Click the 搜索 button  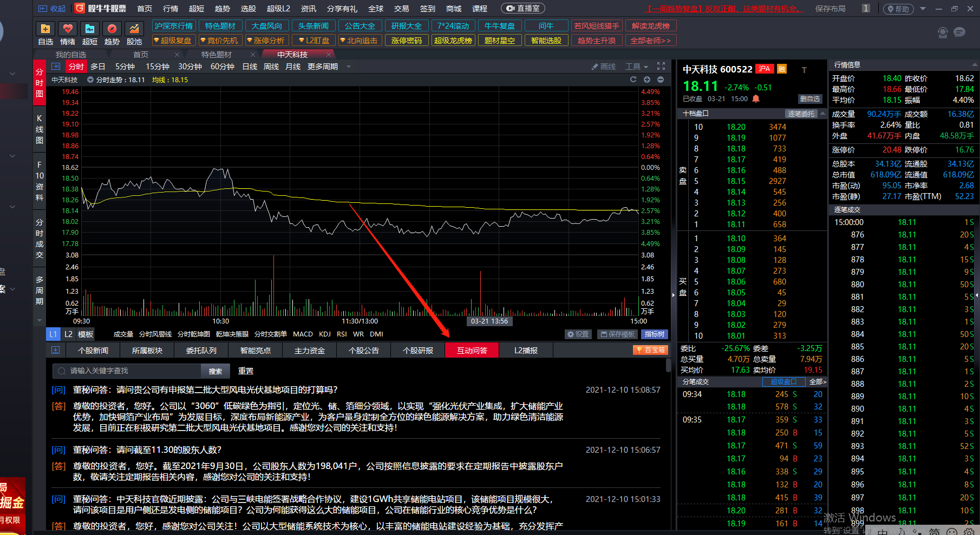(215, 371)
